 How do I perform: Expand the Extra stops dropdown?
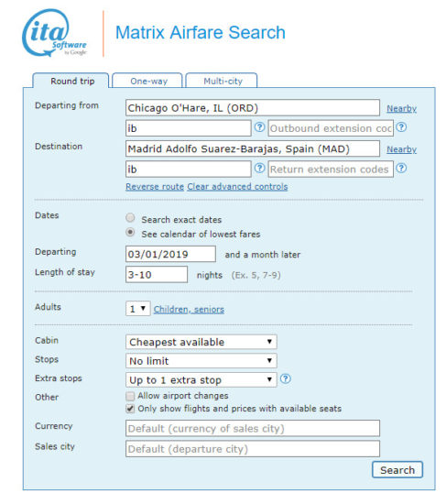click(x=201, y=380)
